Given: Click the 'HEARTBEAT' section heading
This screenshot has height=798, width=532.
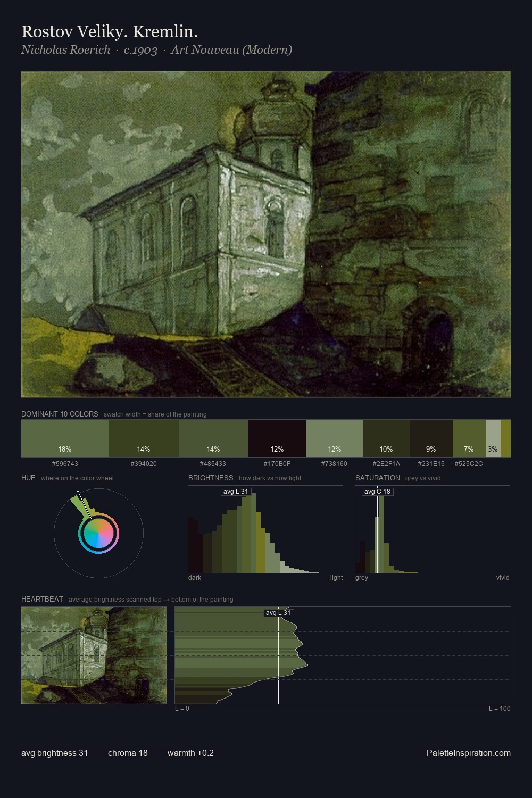Looking at the screenshot, I should (x=42, y=599).
